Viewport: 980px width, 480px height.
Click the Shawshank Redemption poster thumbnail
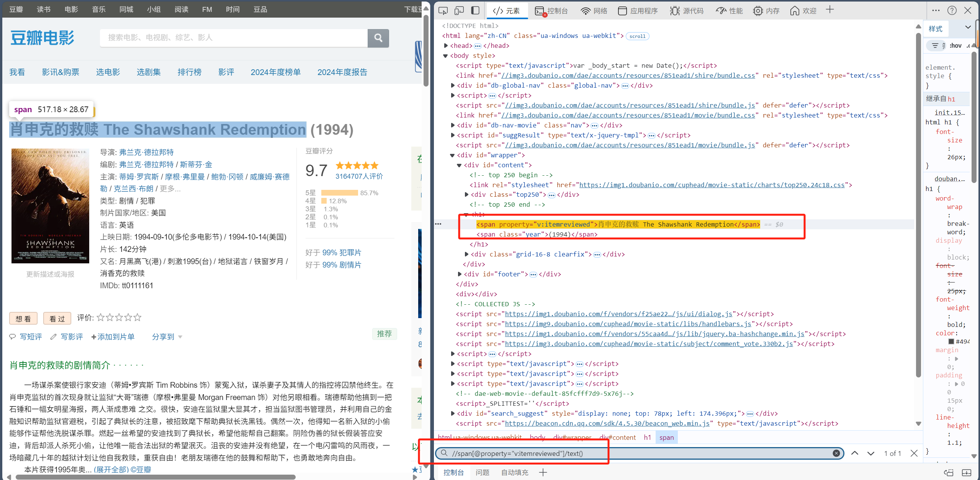[50, 206]
